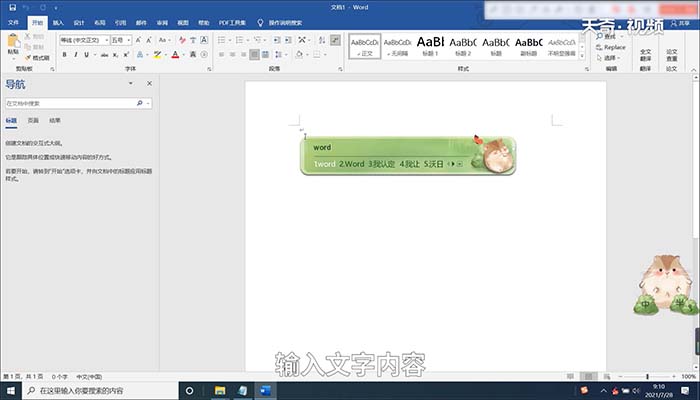Click the Increase Indent icon

pos(288,40)
